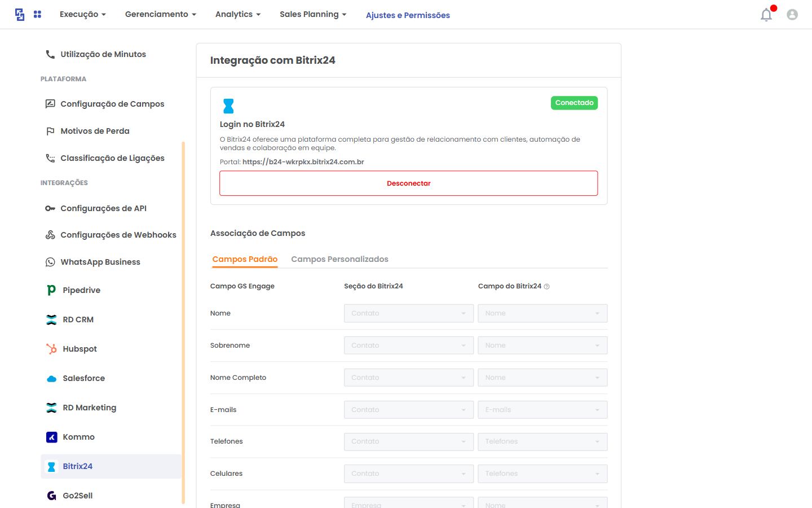Image resolution: width=812 pixels, height=508 pixels.
Task: Open Seção dropdown for Nome row
Action: click(x=409, y=313)
